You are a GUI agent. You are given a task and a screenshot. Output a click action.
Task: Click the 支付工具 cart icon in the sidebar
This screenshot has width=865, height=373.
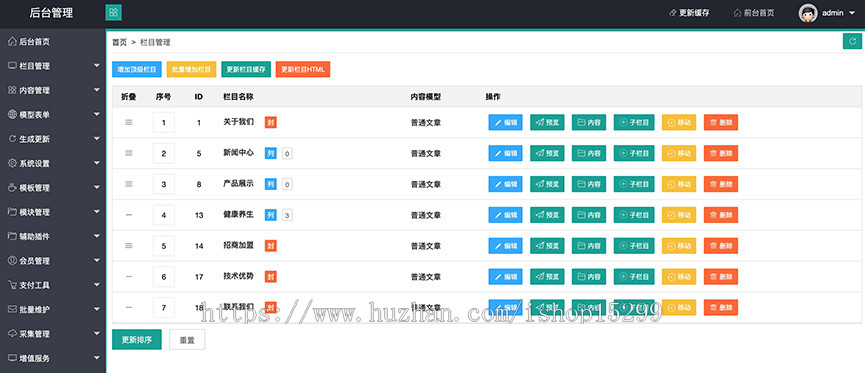pos(12,285)
